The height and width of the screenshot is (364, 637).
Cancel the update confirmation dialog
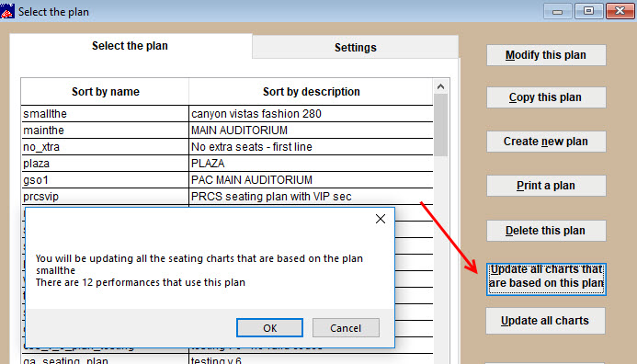pyautogui.click(x=346, y=328)
